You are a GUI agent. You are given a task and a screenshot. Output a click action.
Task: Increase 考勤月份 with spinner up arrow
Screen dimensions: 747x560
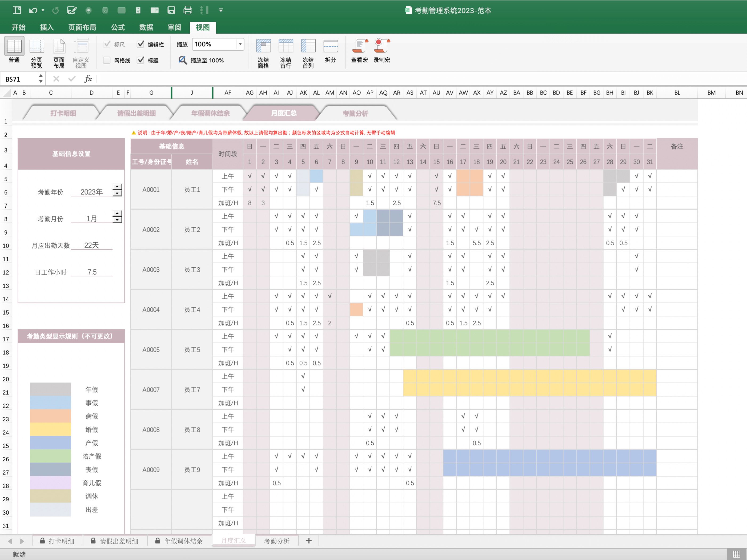(x=117, y=214)
